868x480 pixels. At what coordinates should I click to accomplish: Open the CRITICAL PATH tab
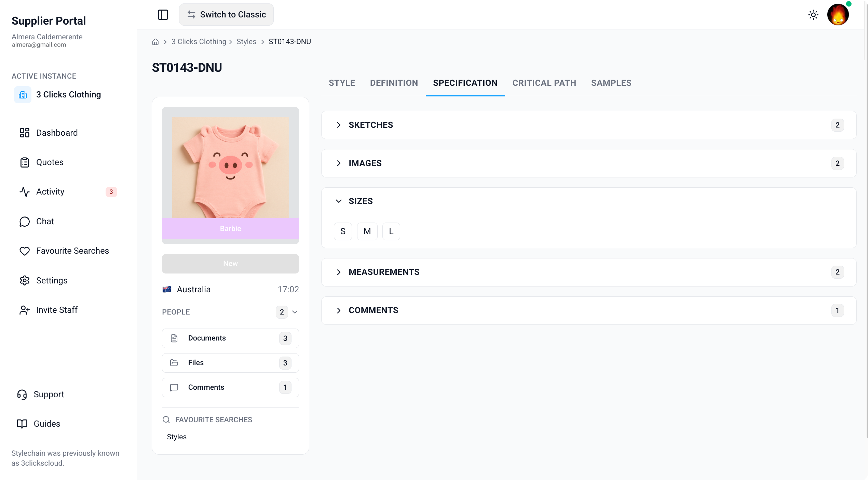pos(544,83)
